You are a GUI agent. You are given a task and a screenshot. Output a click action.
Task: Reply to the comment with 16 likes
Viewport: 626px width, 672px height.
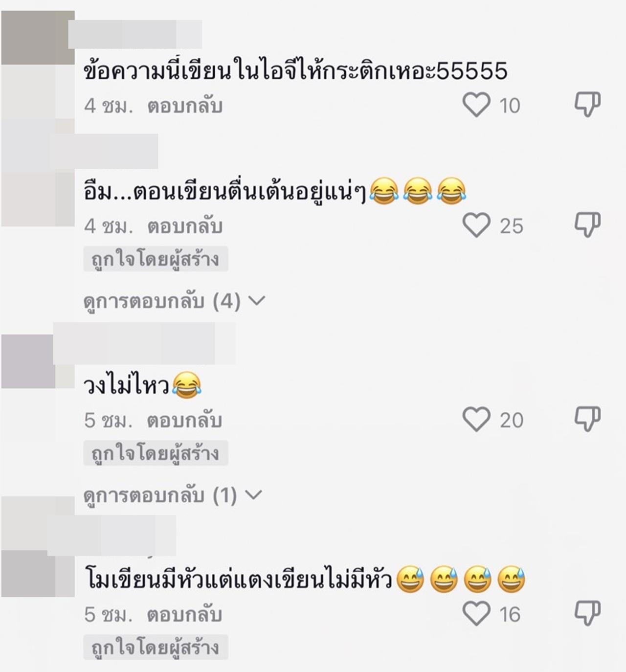click(x=185, y=614)
